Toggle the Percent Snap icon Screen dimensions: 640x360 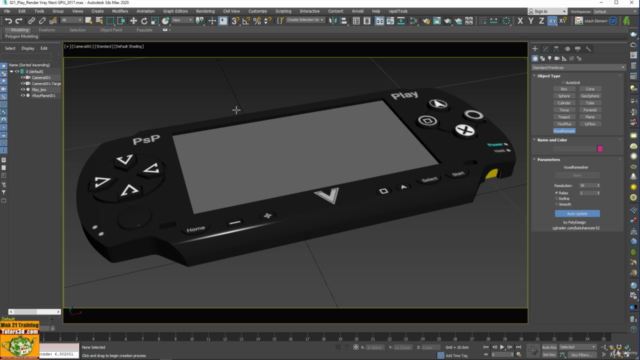[x=257, y=21]
